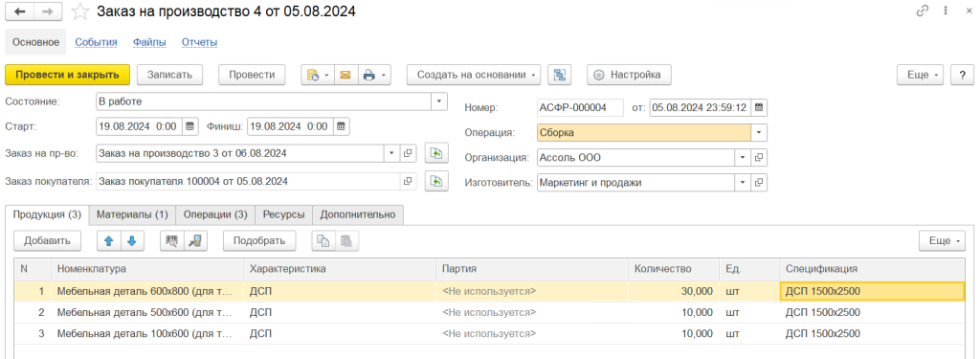Click Провести и закрыть button
Screen dimensions: 980x359
68,75
